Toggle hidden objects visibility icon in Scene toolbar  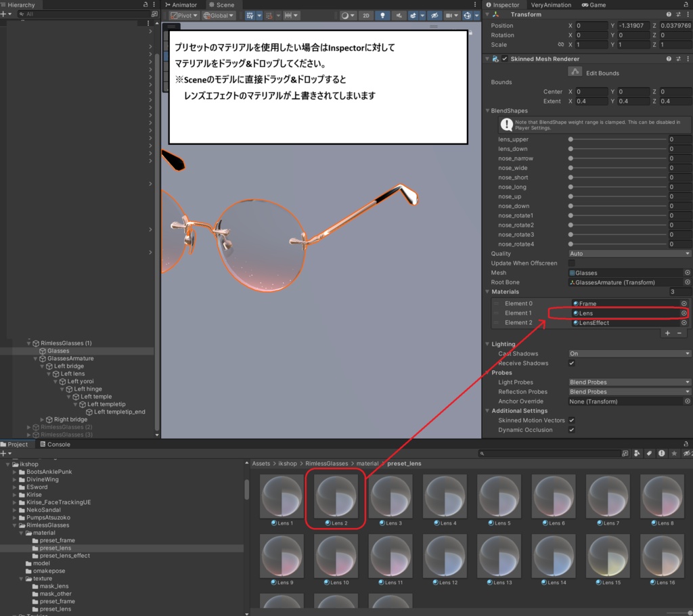click(x=434, y=16)
